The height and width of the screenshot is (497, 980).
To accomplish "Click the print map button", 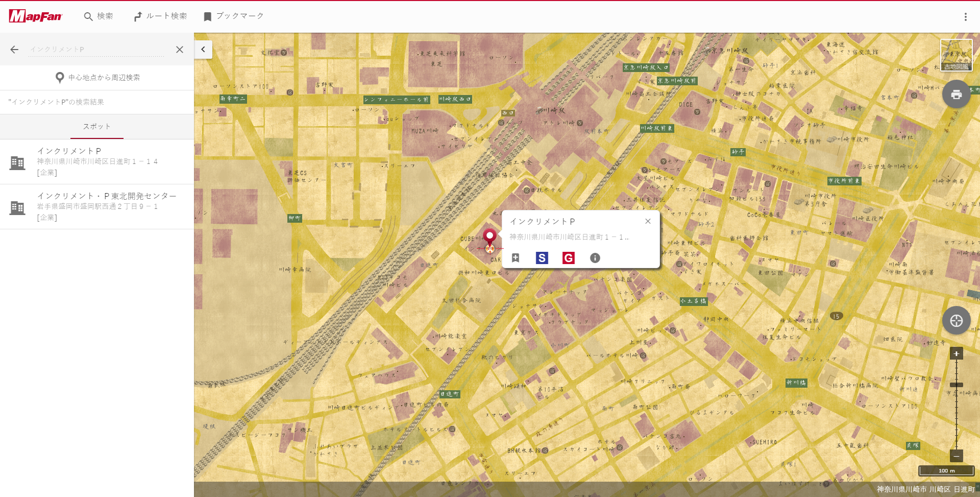I will coord(957,94).
